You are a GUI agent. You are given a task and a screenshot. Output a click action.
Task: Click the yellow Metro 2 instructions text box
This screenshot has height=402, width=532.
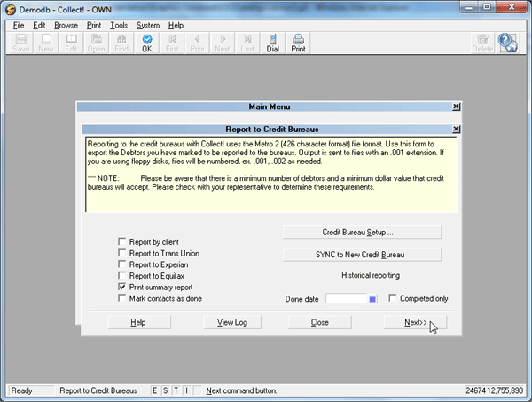[271, 175]
